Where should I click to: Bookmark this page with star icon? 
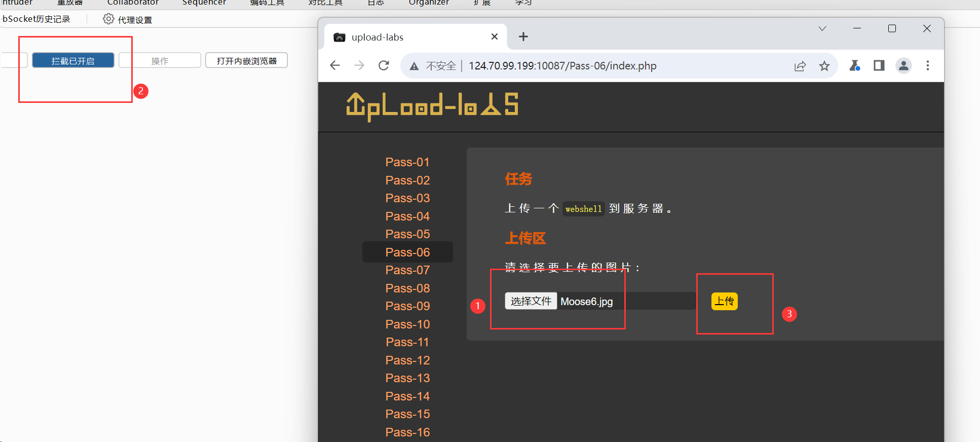tap(824, 66)
